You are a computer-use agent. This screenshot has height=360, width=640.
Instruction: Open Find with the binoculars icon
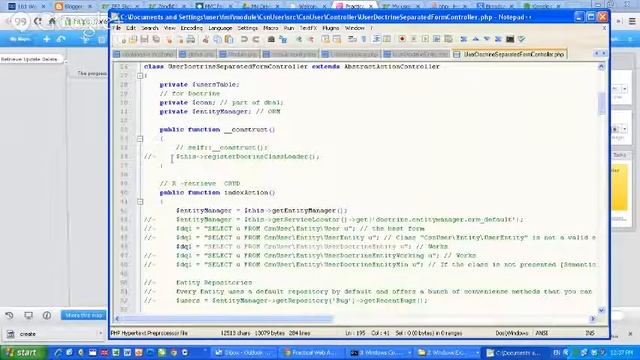271,39
